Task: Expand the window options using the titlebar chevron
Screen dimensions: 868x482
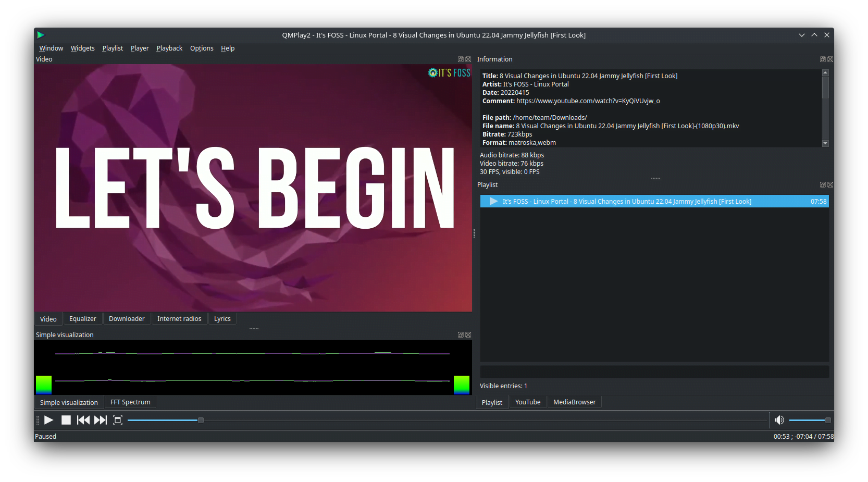Action: click(801, 35)
